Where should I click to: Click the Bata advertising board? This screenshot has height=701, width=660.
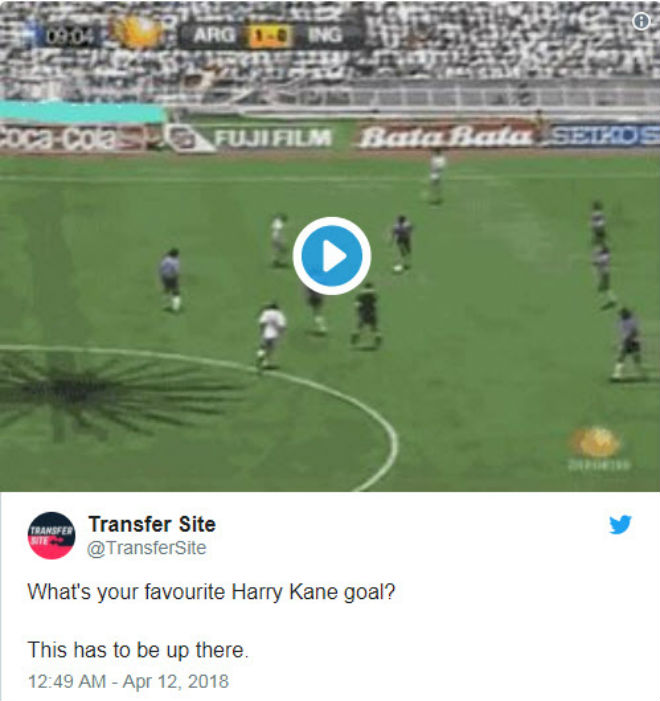point(446,137)
